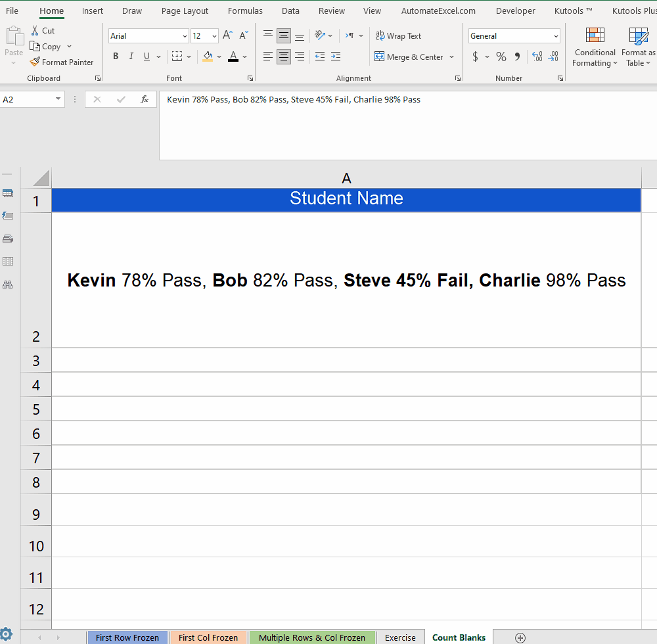Open the General number format dropdown
This screenshot has height=644, width=657.
click(556, 35)
